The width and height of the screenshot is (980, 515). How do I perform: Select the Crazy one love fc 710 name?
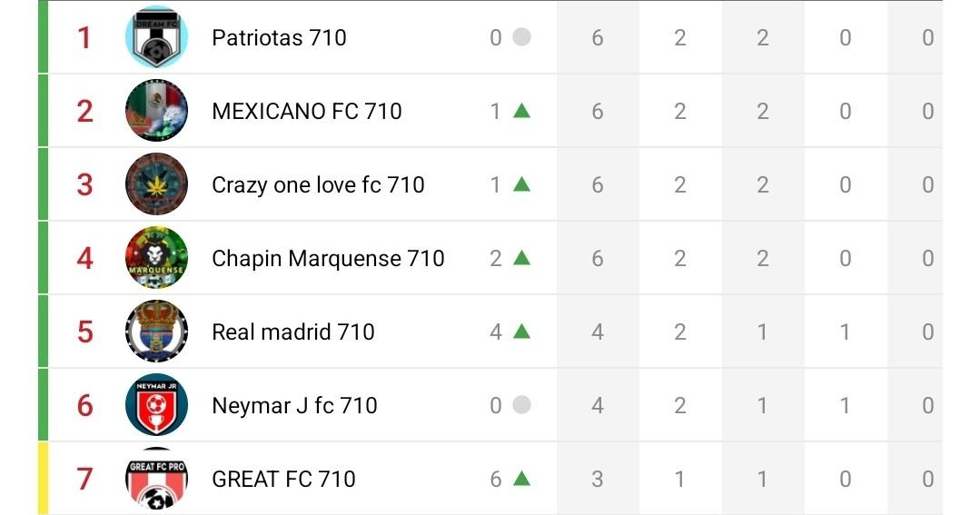[318, 184]
